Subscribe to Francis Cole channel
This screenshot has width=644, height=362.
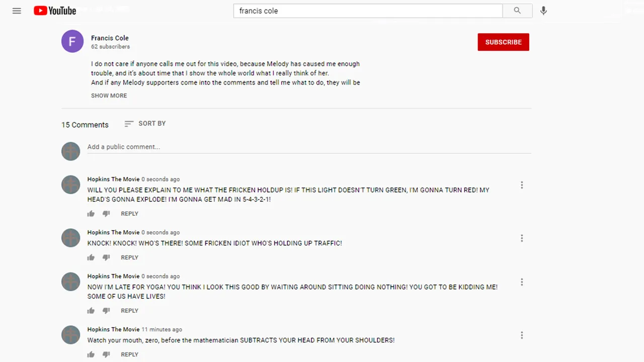pos(503,42)
